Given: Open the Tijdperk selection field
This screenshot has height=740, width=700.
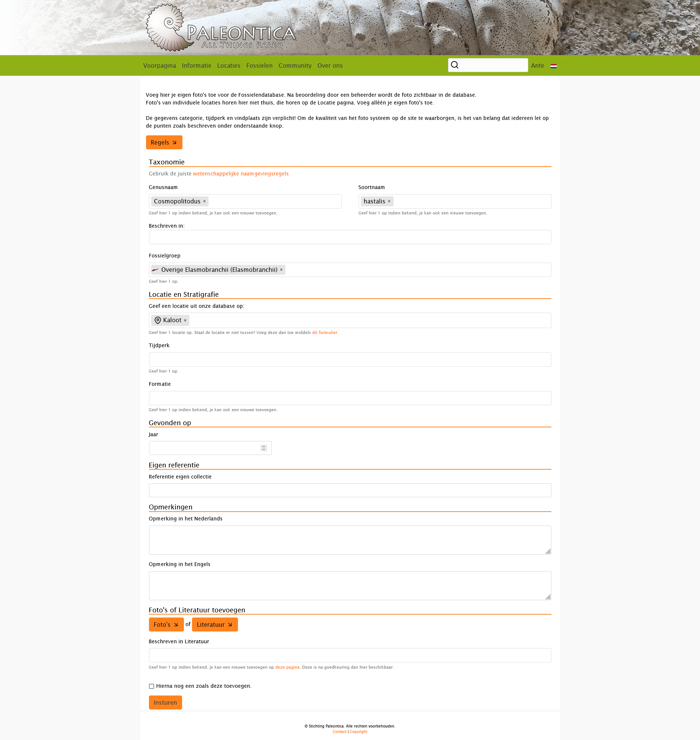Looking at the screenshot, I should [x=349, y=360].
